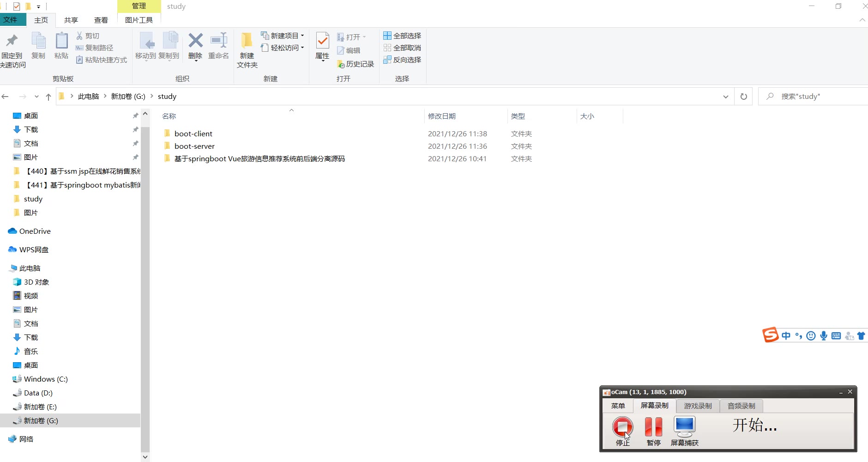
Task: Click New folder (新建文件夹) icon
Action: 247,41
